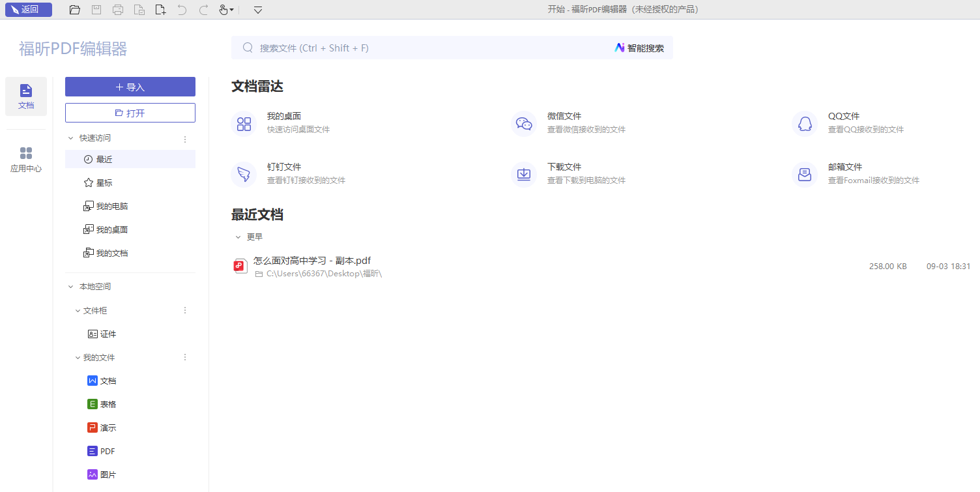Collapse the 快速访问 section
Viewport: 980px width, 492px height.
[71, 138]
